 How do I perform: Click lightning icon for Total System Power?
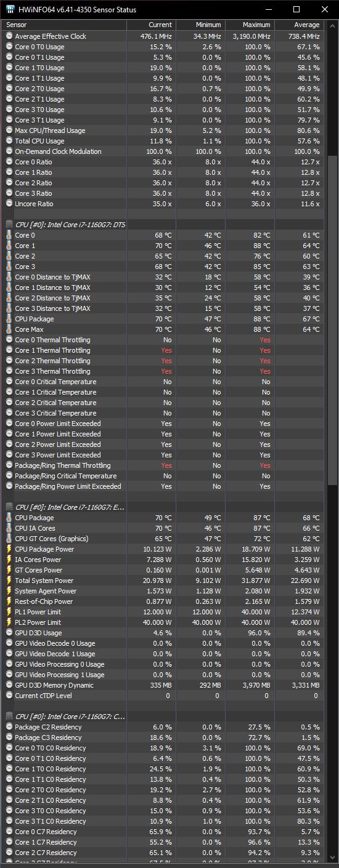coord(9,581)
